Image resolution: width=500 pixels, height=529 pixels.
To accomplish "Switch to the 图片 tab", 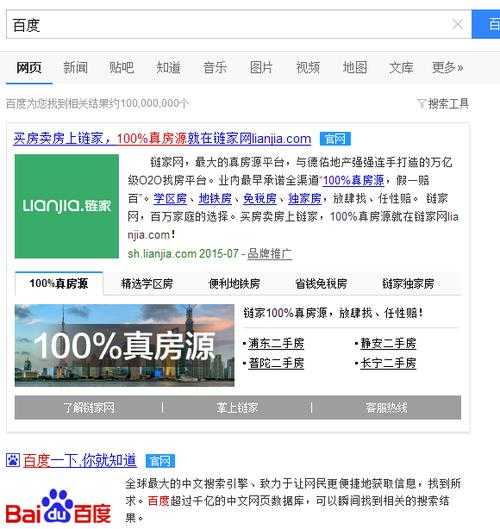I will click(261, 68).
